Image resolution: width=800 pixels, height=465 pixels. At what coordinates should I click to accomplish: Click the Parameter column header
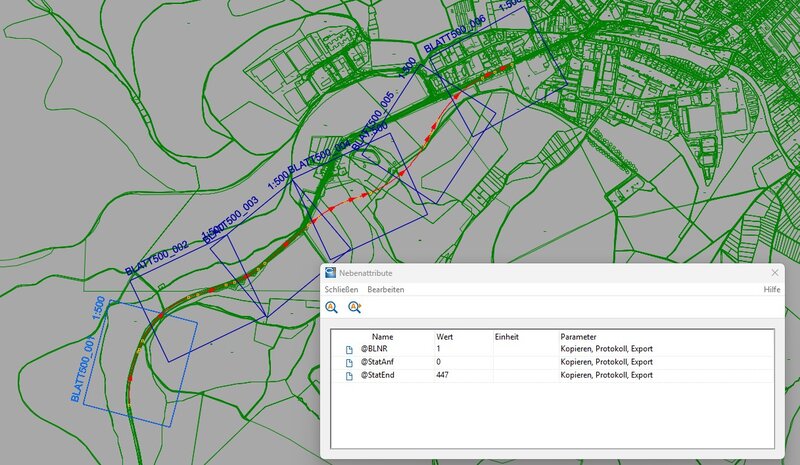tap(579, 336)
